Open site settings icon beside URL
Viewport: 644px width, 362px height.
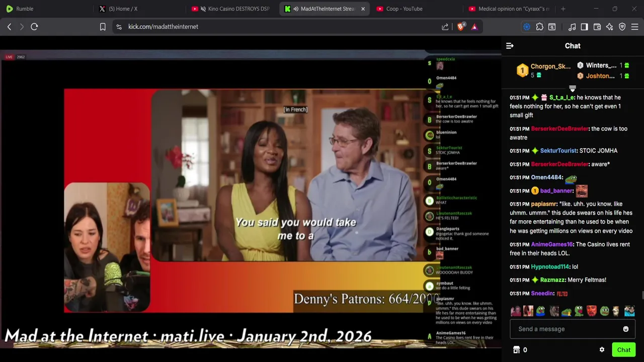[x=119, y=27]
